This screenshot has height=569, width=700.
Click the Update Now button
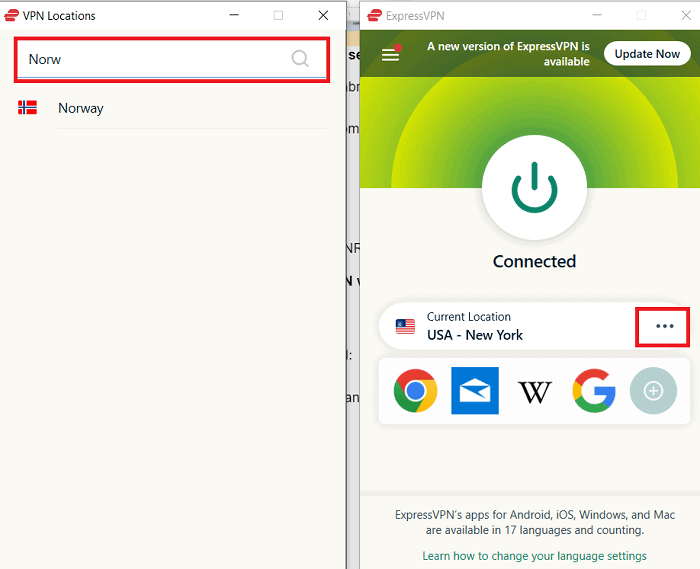(x=646, y=54)
